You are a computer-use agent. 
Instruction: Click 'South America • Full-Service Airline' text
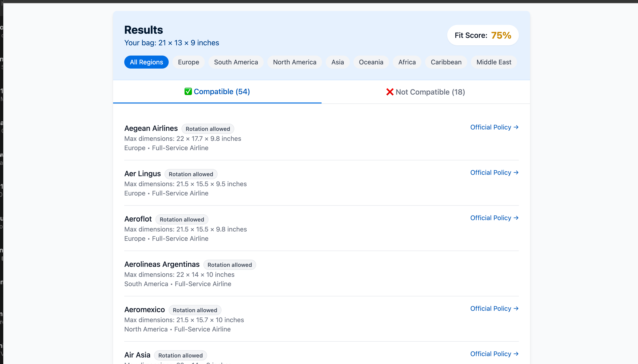(178, 284)
